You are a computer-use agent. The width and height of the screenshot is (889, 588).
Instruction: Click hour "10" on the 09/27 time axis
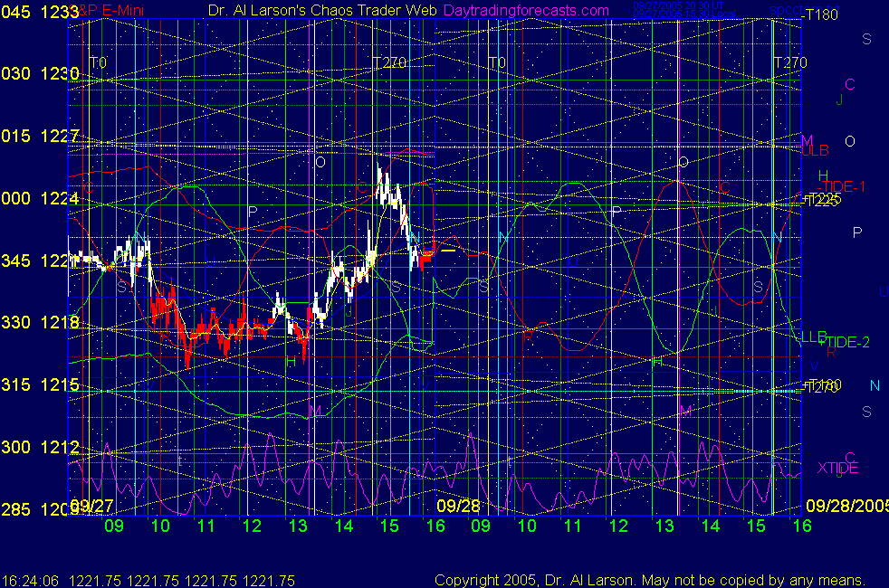tap(160, 526)
